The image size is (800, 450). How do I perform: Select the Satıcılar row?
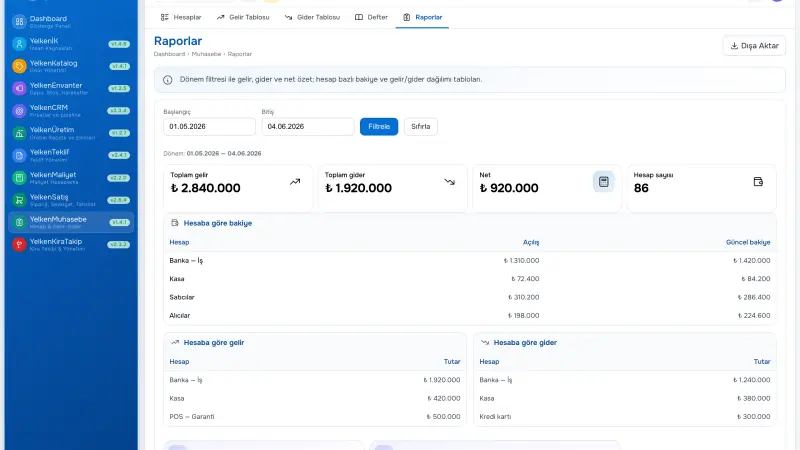pos(470,297)
